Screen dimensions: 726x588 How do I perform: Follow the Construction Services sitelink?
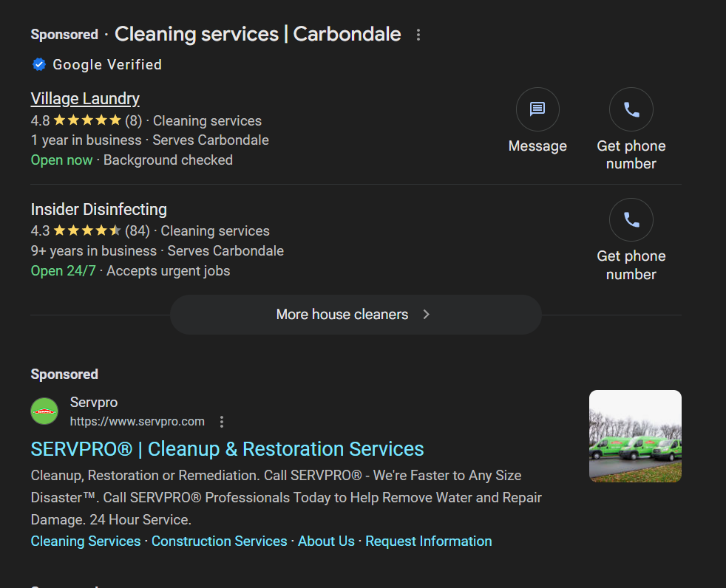pyautogui.click(x=220, y=541)
